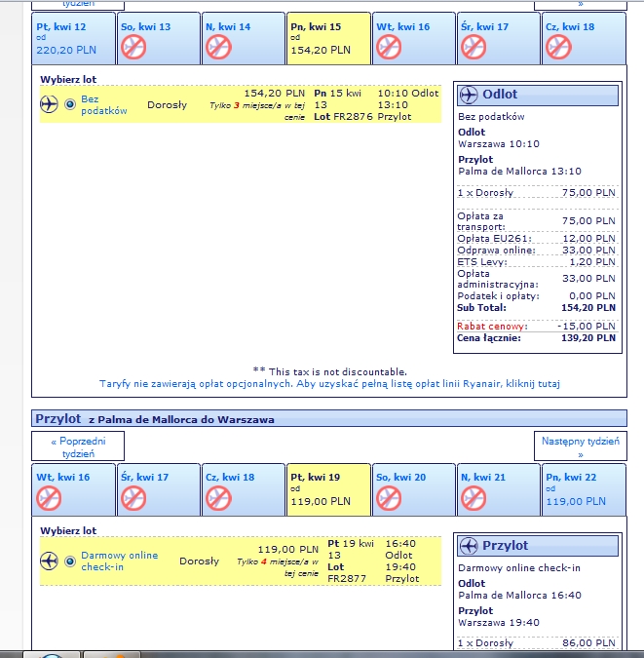This screenshot has width=644, height=658.
Task: Open Ryanair optional fees list link
Action: (329, 383)
